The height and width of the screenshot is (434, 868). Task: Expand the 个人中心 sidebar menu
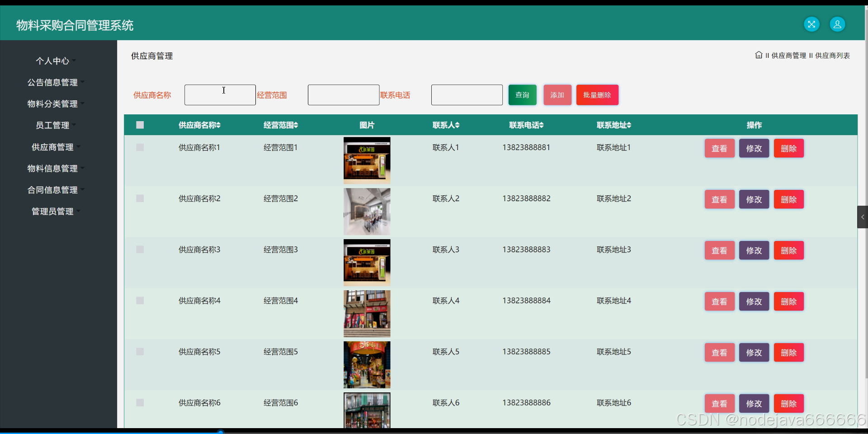pos(56,61)
